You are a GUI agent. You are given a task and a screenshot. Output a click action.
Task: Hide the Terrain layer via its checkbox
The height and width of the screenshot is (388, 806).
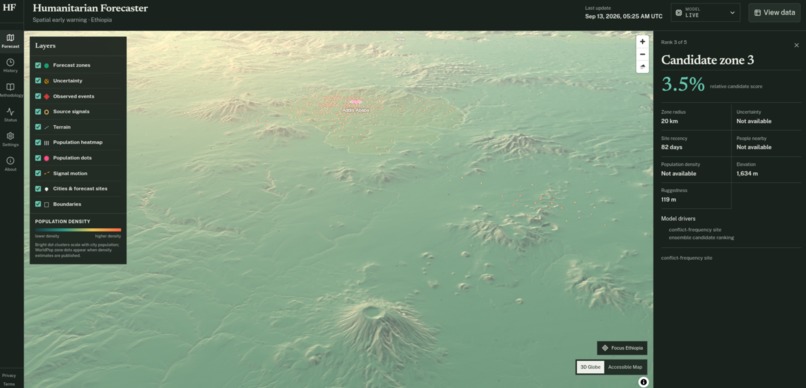tap(38, 127)
